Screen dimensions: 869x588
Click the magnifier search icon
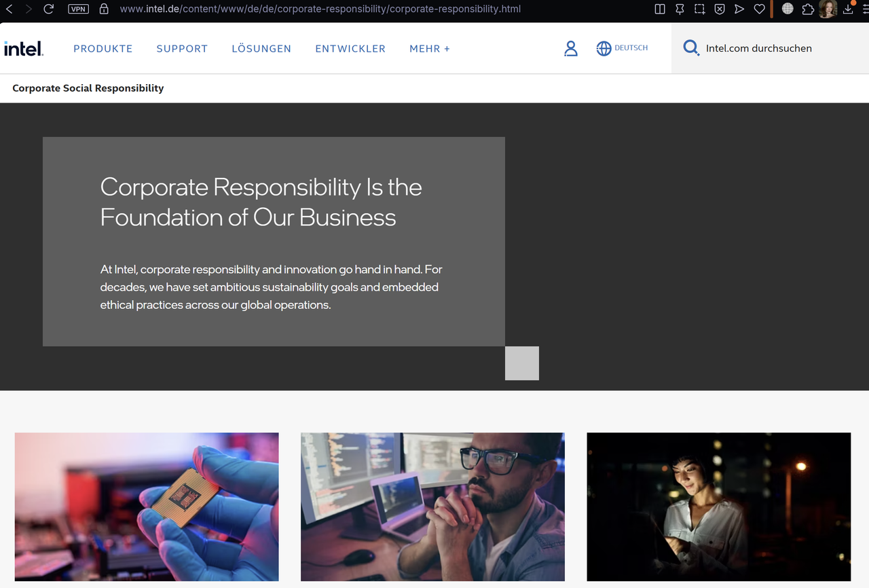coord(691,48)
